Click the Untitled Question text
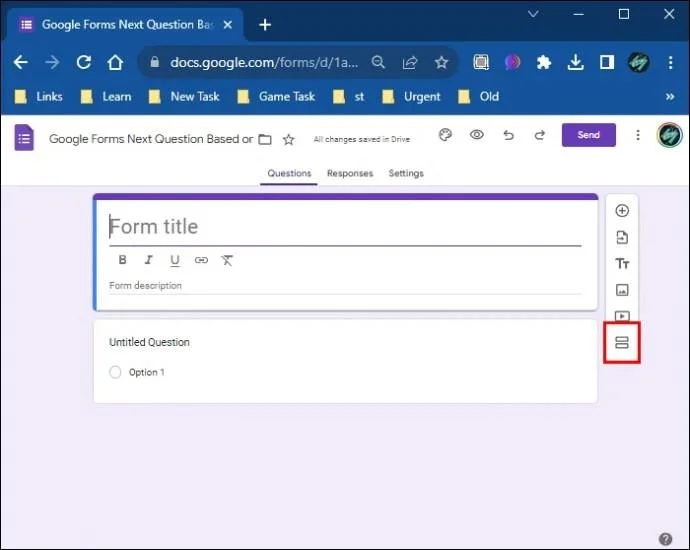 [x=149, y=342]
